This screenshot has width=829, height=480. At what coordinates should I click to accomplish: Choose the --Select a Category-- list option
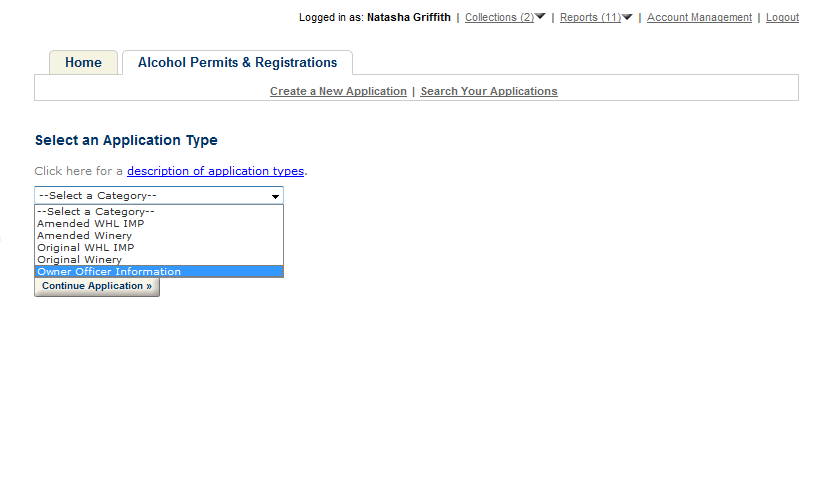[x=96, y=212]
